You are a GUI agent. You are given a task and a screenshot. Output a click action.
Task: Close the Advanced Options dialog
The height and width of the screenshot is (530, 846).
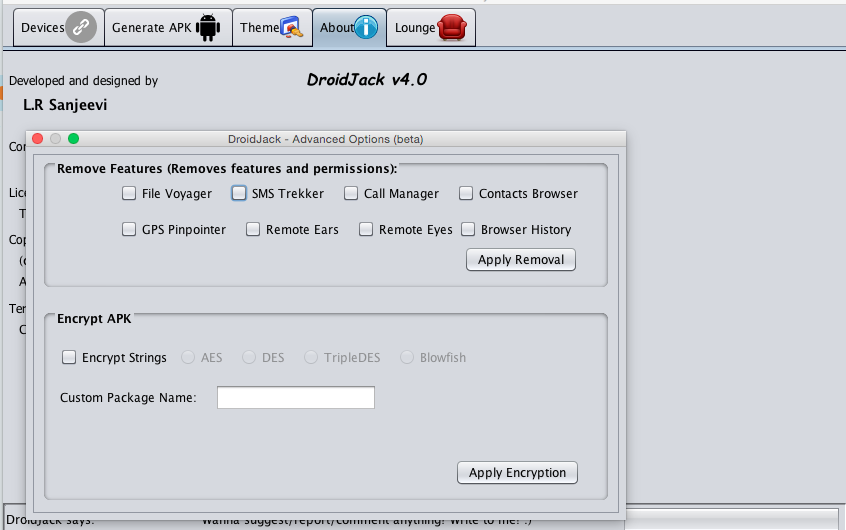tap(38, 139)
